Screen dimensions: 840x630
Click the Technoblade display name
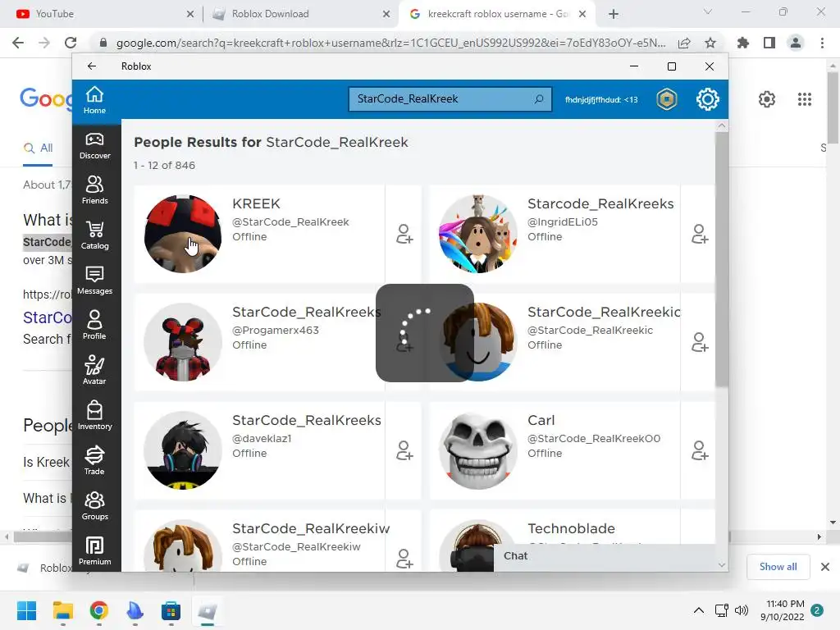click(571, 528)
